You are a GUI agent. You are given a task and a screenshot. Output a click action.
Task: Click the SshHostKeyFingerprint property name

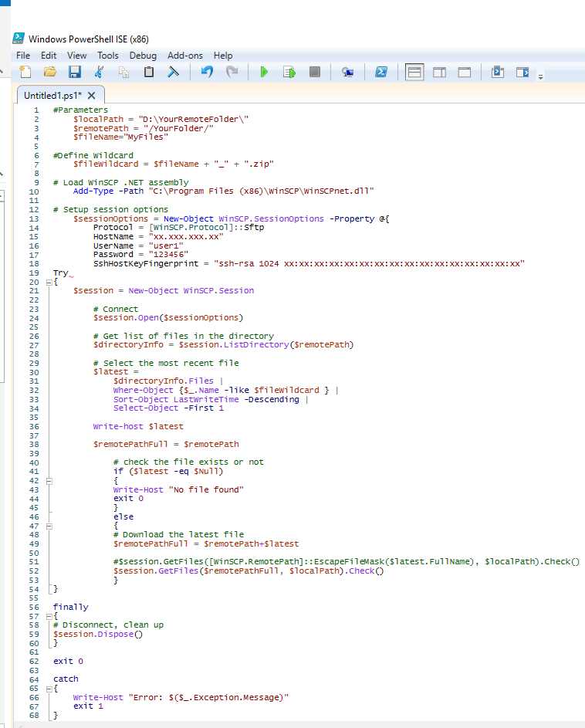pos(146,264)
